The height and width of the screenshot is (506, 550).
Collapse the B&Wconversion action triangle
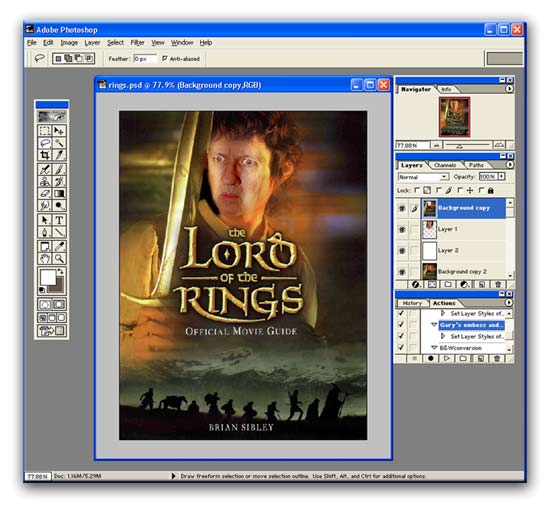pos(434,348)
